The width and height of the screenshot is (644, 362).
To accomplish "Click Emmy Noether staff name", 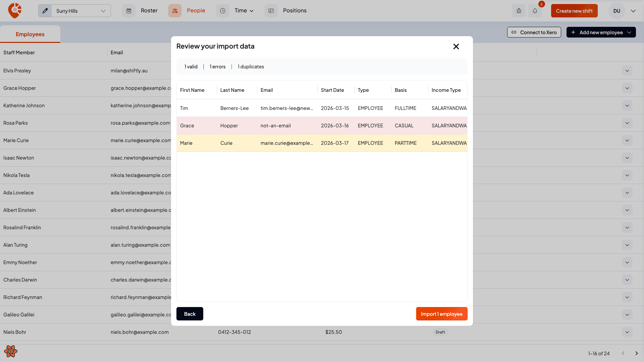I will [x=20, y=262].
